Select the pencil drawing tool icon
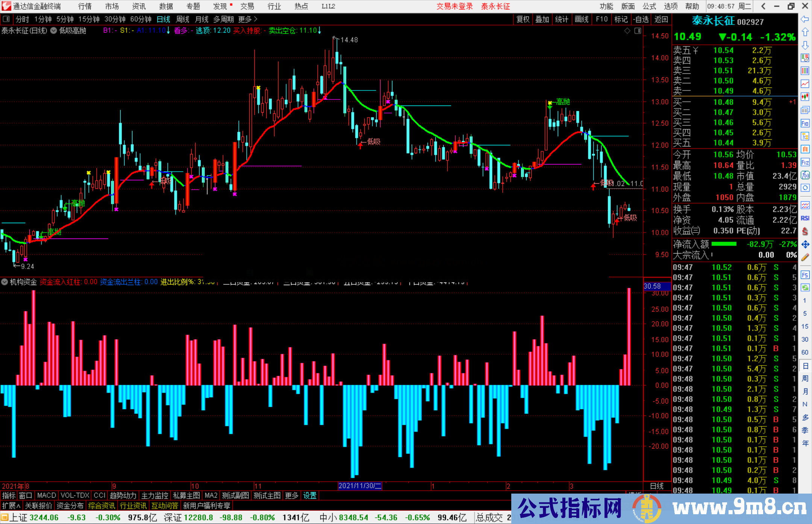 (805, 257)
